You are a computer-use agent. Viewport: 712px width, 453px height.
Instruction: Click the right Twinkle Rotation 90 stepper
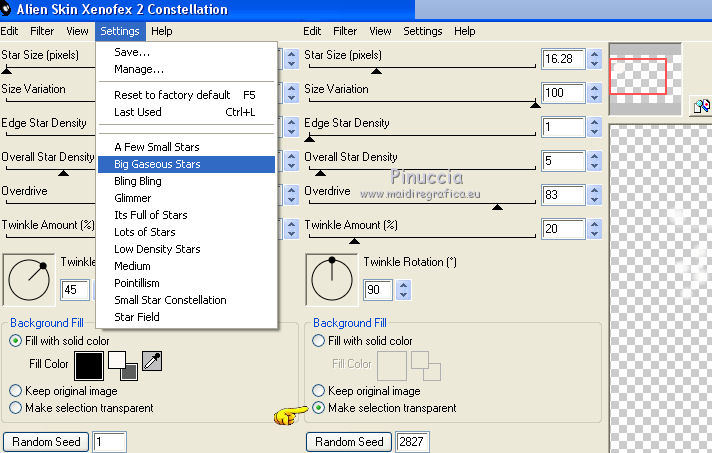[x=404, y=290]
